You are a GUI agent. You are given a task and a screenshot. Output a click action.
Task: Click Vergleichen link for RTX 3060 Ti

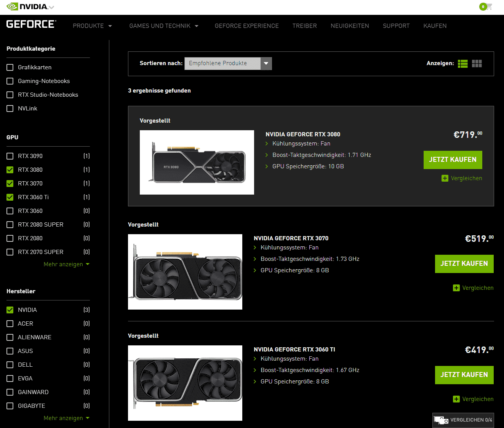pos(478,399)
